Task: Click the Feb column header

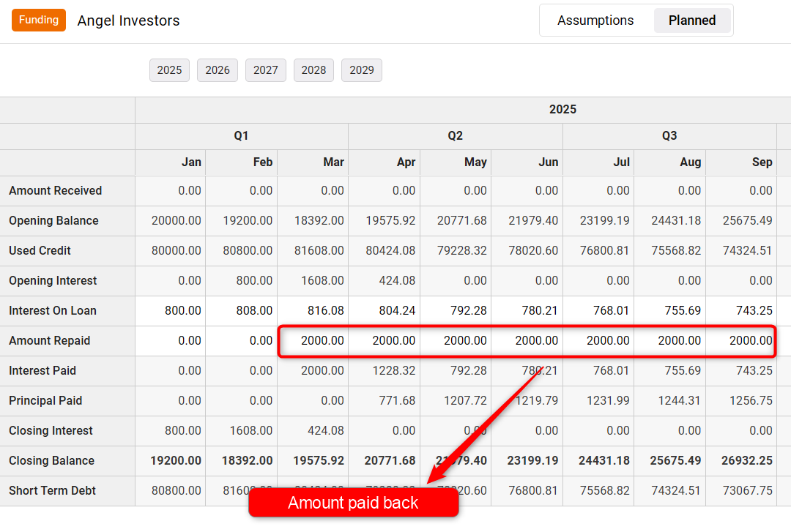Action: [263, 162]
